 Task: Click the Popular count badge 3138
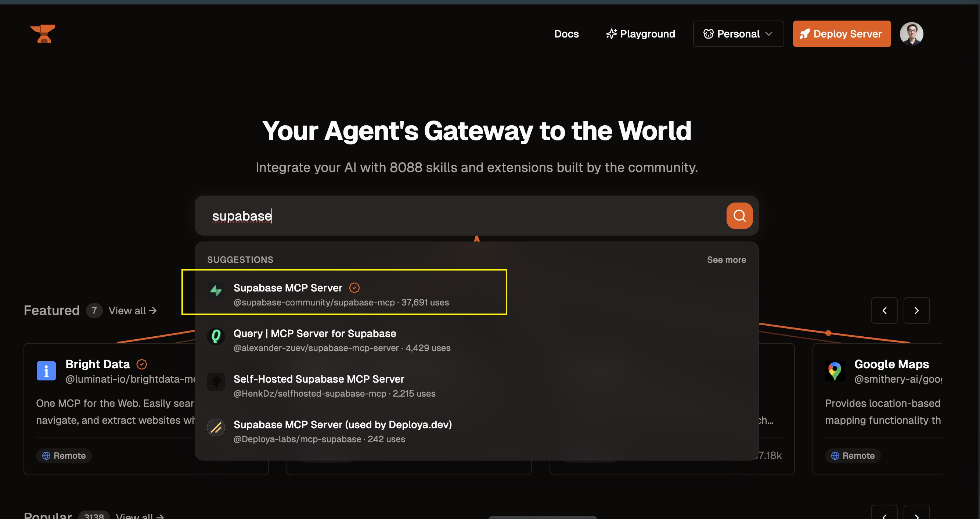click(94, 516)
